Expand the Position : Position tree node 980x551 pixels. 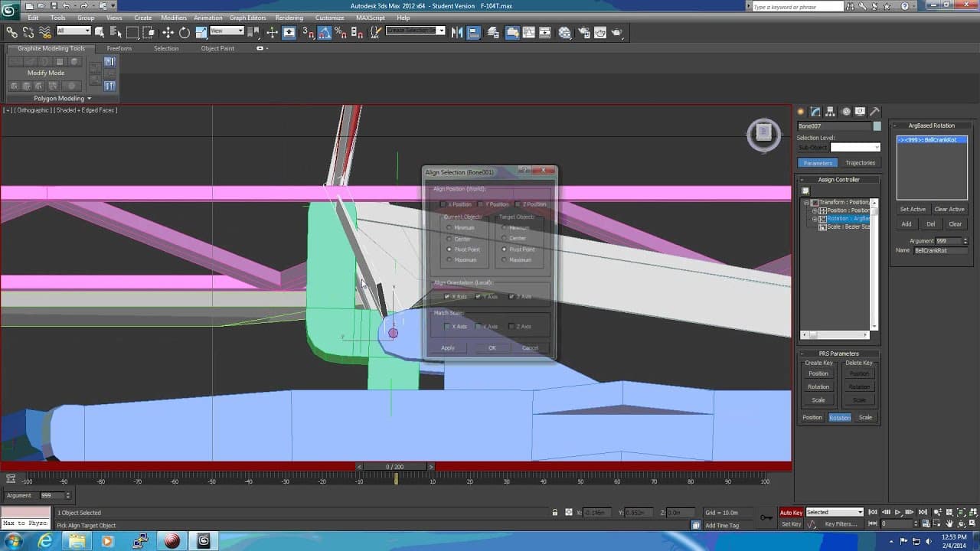point(815,210)
